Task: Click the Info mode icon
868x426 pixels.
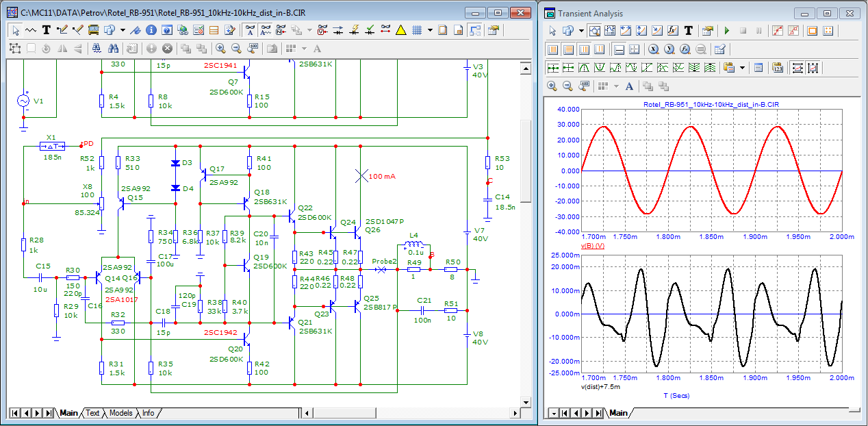Action: click(150, 30)
